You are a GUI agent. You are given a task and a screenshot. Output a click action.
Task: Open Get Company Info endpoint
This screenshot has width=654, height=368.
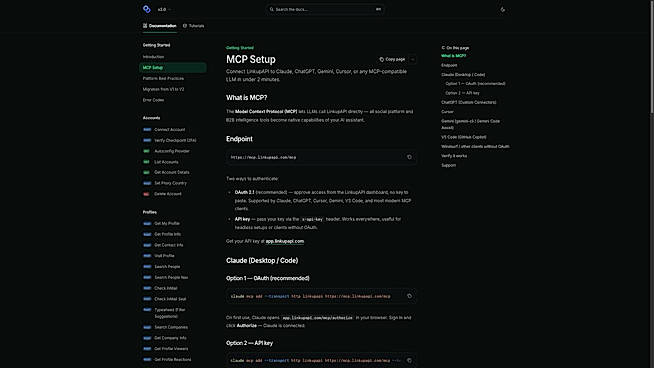pyautogui.click(x=170, y=338)
